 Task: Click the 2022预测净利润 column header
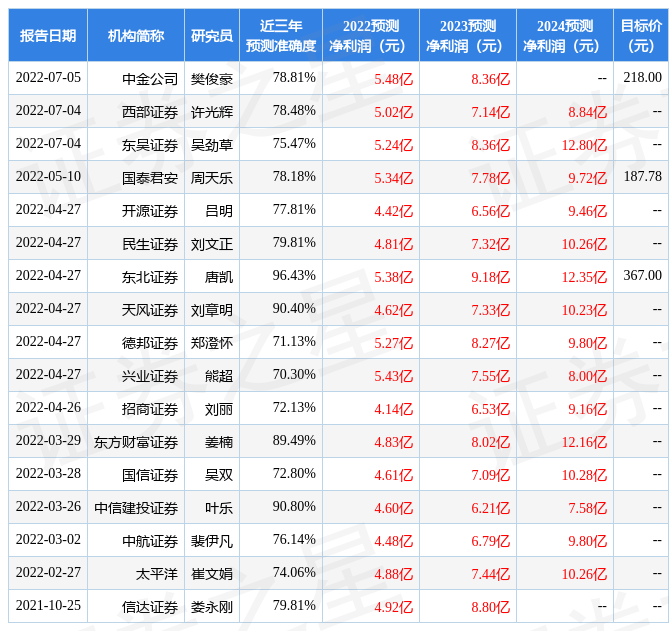pos(371,35)
